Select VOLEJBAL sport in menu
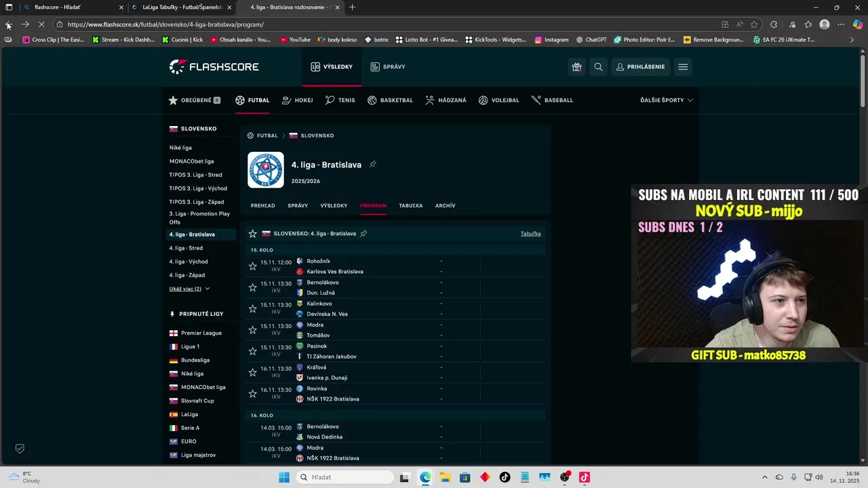 pyautogui.click(x=498, y=100)
